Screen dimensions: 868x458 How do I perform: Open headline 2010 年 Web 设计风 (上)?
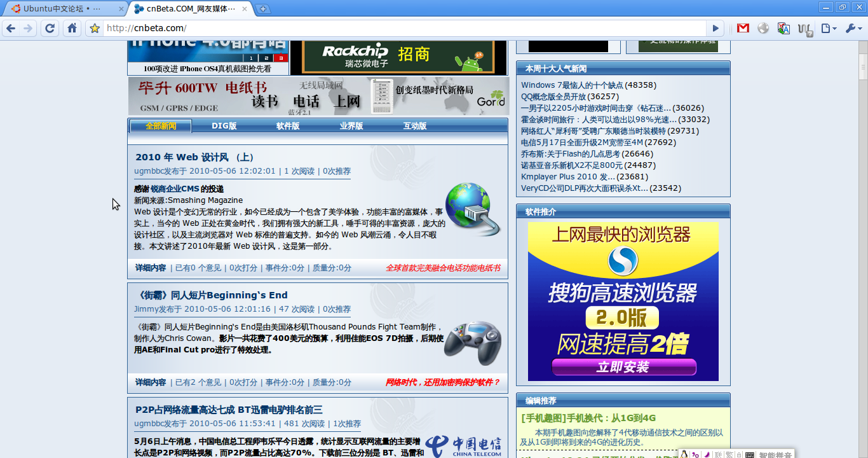194,157
